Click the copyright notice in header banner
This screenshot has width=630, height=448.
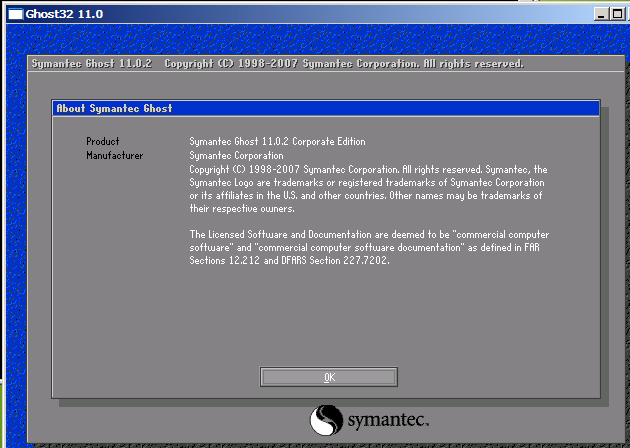click(343, 64)
